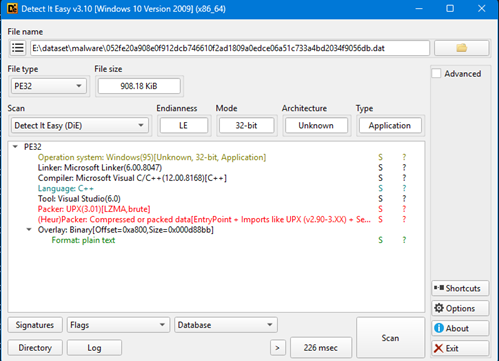Click the > arrow button
499x361 pixels.
click(277, 348)
